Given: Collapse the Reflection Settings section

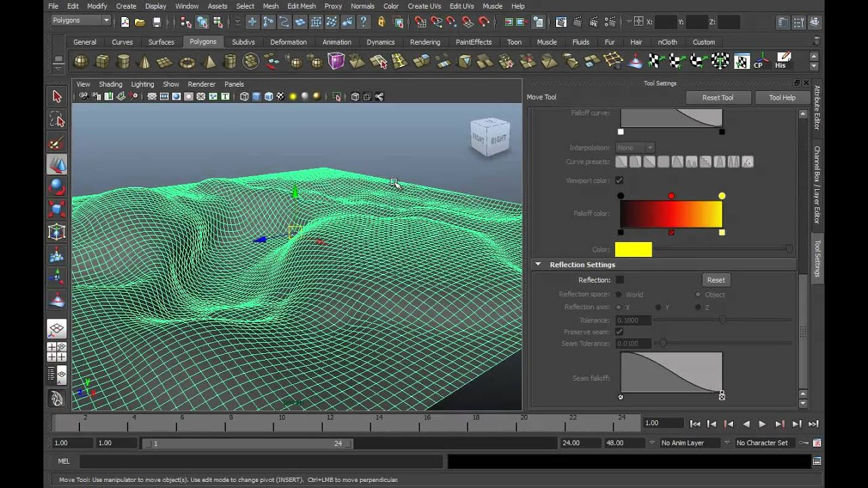Looking at the screenshot, I should click(x=538, y=264).
